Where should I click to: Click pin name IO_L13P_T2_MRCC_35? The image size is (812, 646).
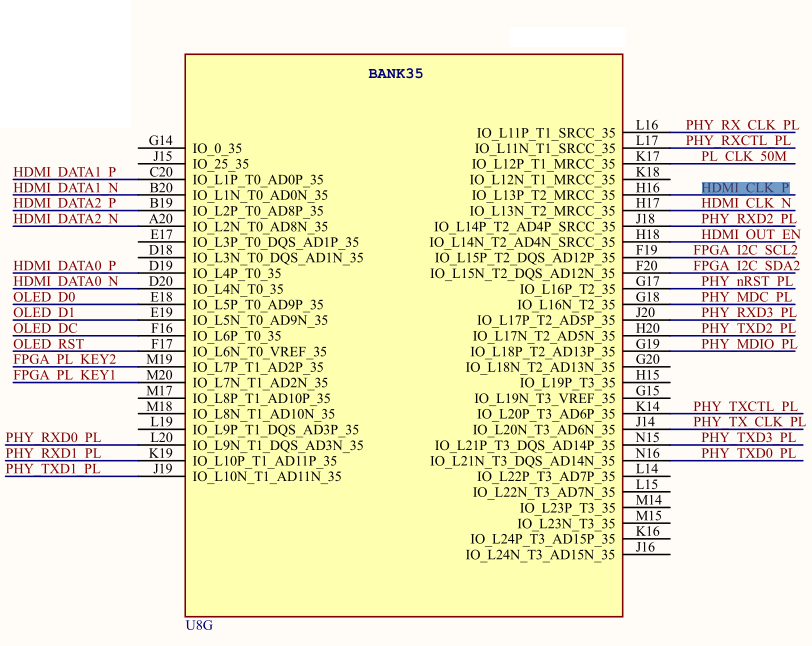(544, 195)
